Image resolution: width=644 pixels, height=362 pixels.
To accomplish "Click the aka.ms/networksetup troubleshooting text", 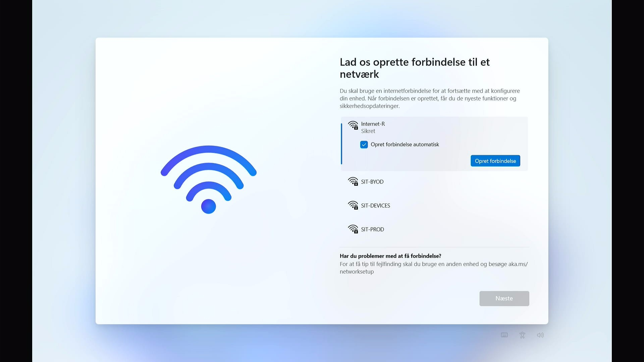I will [x=434, y=268].
